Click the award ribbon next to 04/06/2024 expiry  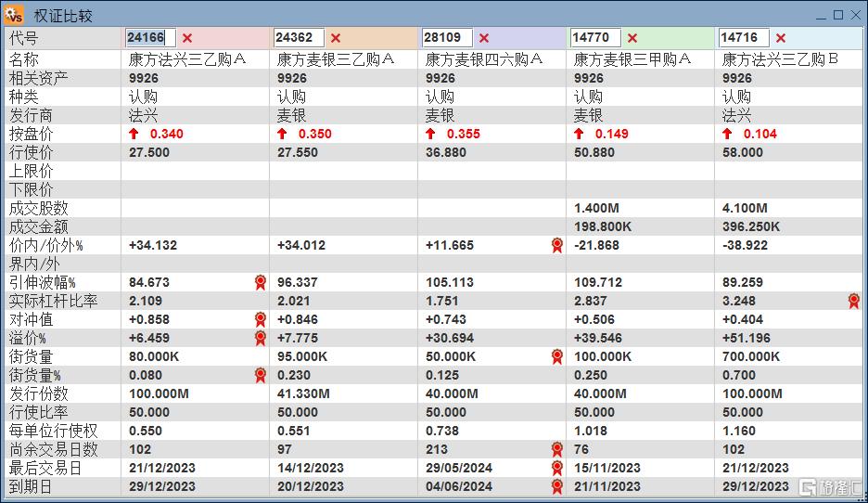tap(557, 486)
